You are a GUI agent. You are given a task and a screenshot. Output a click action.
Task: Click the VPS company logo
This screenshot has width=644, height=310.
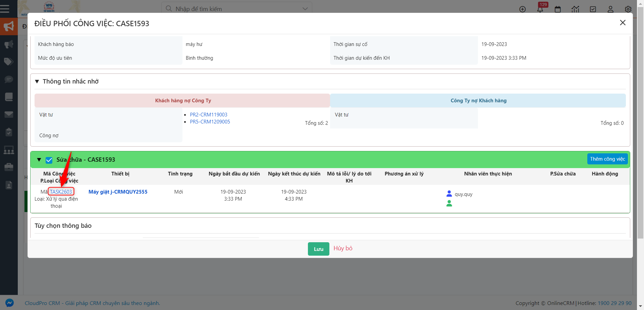point(49,7)
